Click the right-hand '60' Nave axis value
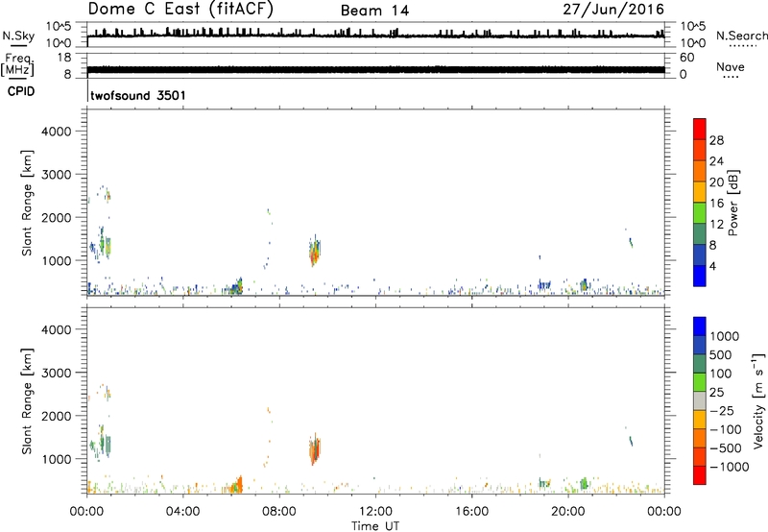Image resolution: width=768 pixels, height=532 pixels. [x=686, y=58]
